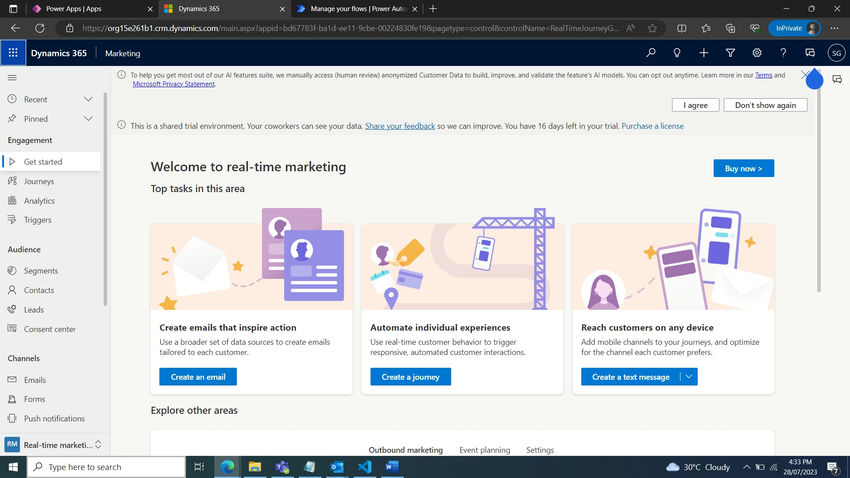850x478 pixels.
Task: Click the plus quick create icon
Action: [704, 53]
